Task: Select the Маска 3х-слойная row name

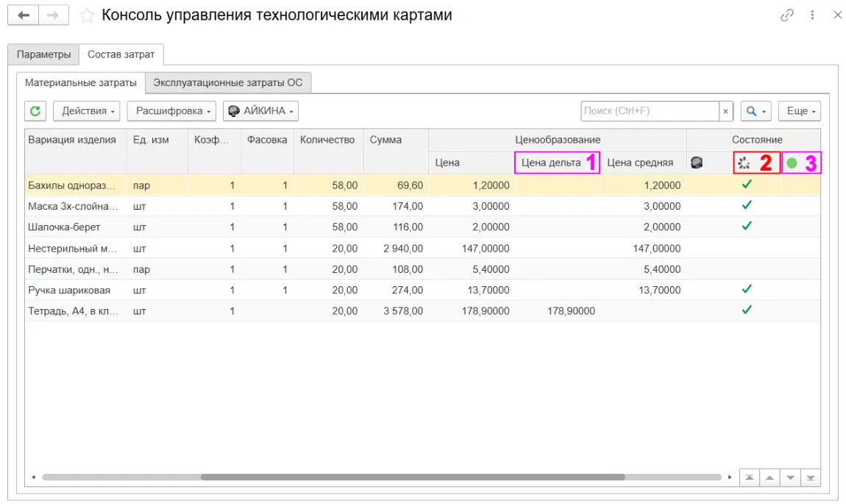Action: tap(73, 206)
